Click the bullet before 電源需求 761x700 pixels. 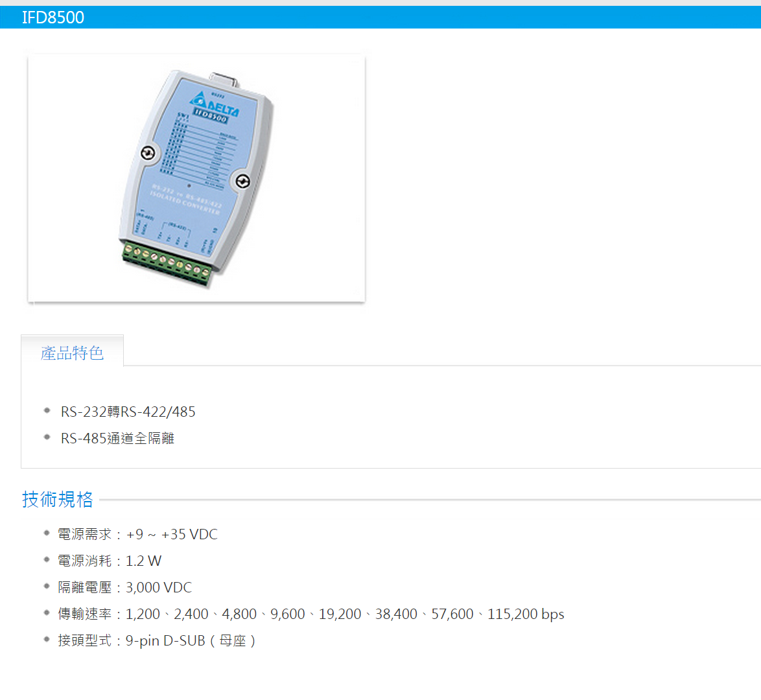[x=47, y=533]
